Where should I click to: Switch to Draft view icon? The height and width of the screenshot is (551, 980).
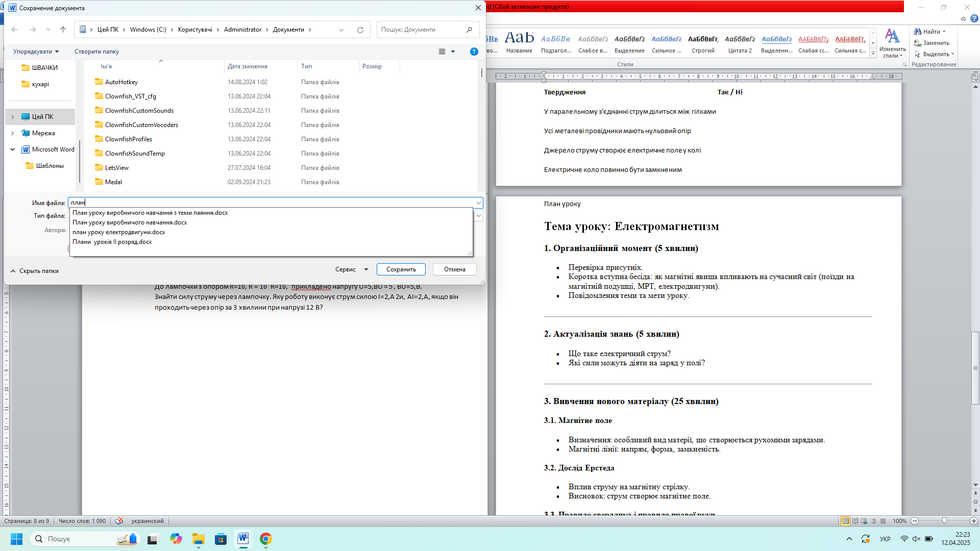[x=883, y=521]
